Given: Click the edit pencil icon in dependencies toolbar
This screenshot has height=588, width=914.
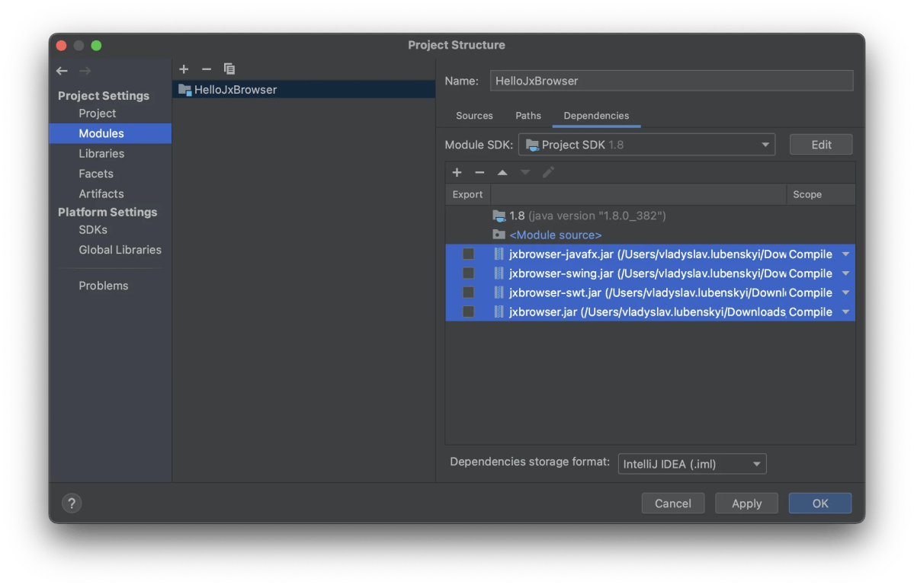Looking at the screenshot, I should [548, 172].
